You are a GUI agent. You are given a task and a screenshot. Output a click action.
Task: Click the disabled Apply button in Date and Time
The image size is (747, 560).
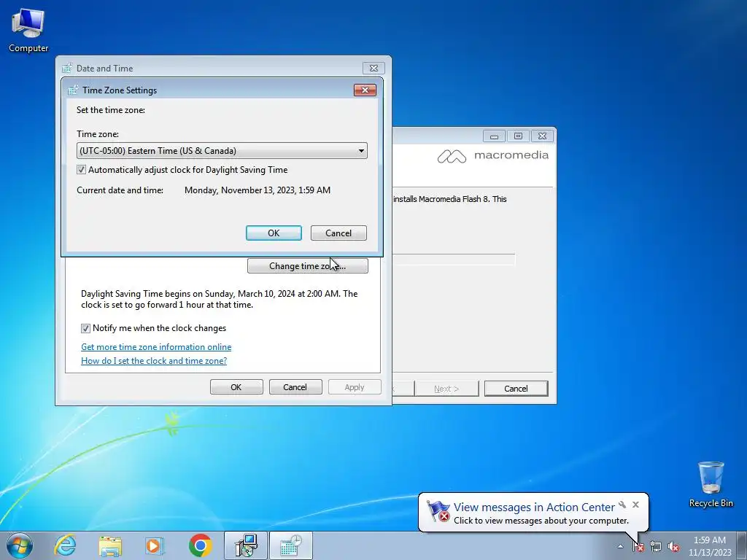pos(355,387)
